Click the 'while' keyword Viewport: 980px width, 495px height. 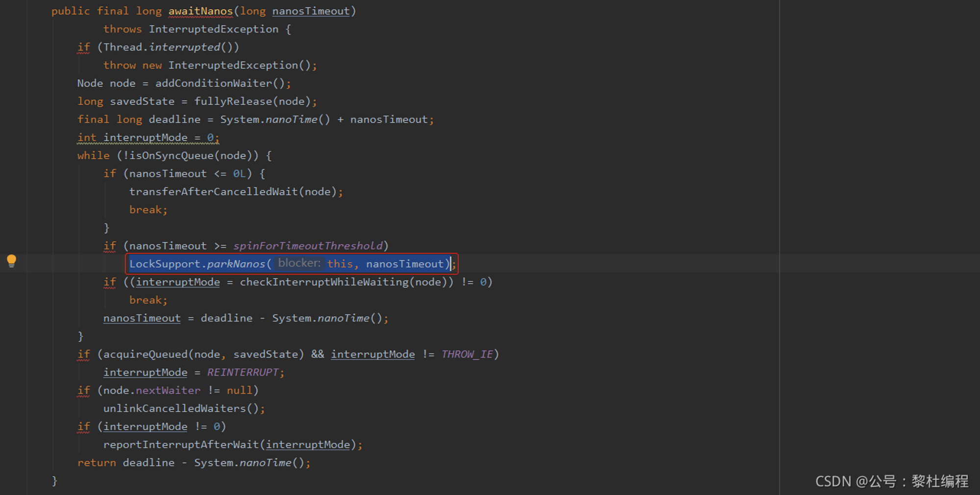tap(94, 156)
